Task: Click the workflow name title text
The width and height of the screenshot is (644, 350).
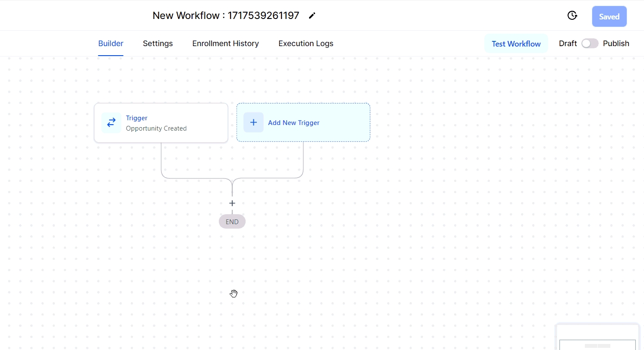Action: 226,16
